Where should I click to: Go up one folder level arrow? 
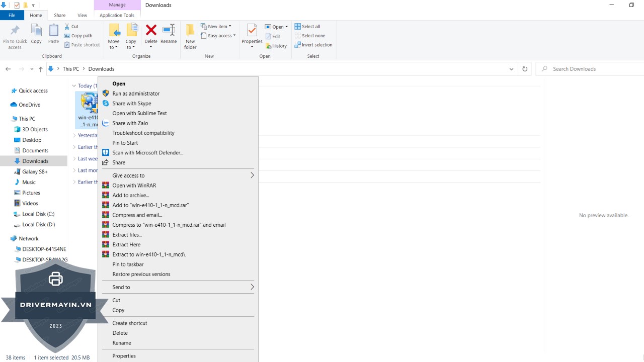pos(41,69)
